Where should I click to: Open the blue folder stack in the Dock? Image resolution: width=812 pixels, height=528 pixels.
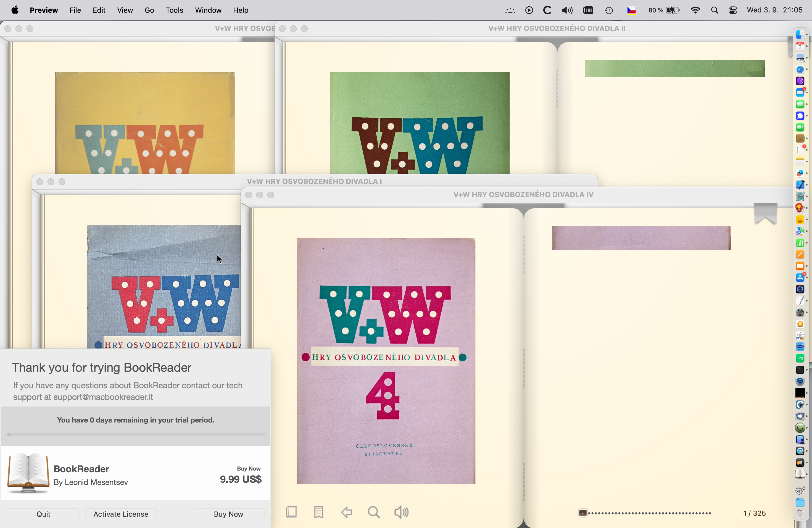800,502
